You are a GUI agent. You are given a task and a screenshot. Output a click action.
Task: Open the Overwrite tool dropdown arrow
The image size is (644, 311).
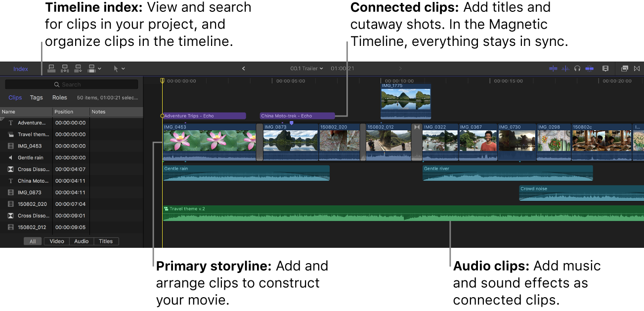(x=100, y=69)
